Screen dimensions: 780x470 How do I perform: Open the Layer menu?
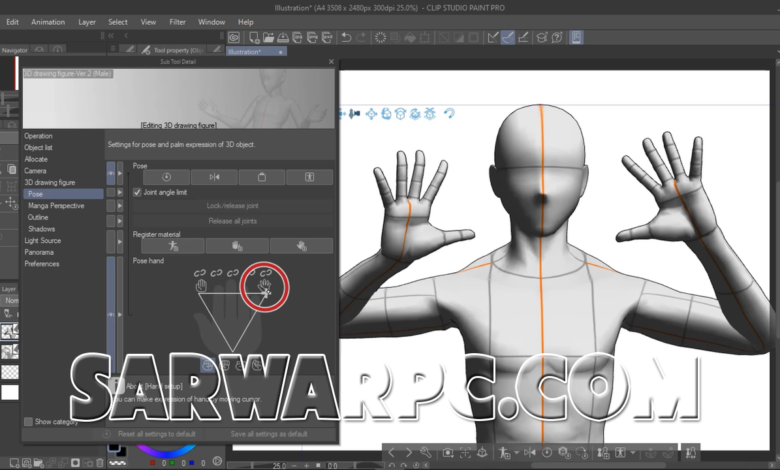point(87,22)
